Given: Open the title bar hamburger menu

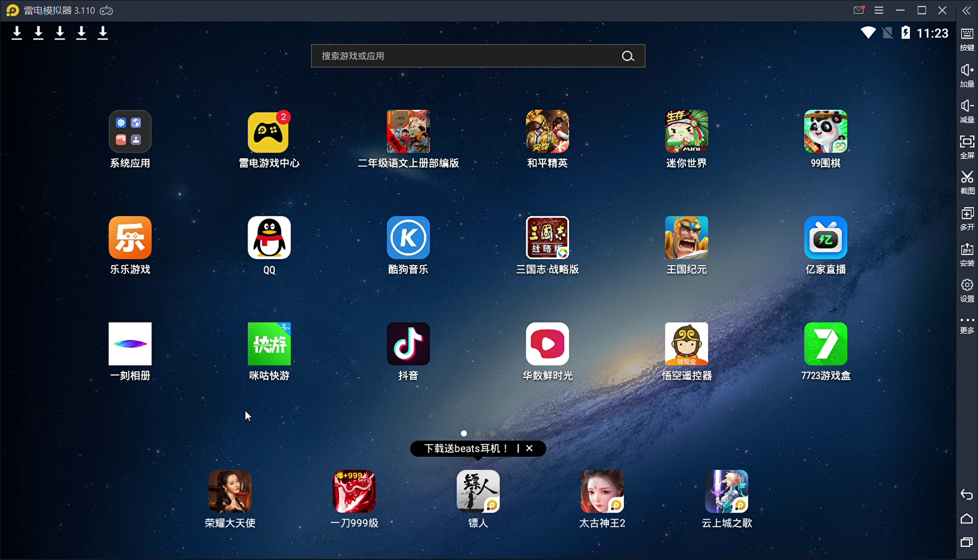Looking at the screenshot, I should [x=879, y=11].
